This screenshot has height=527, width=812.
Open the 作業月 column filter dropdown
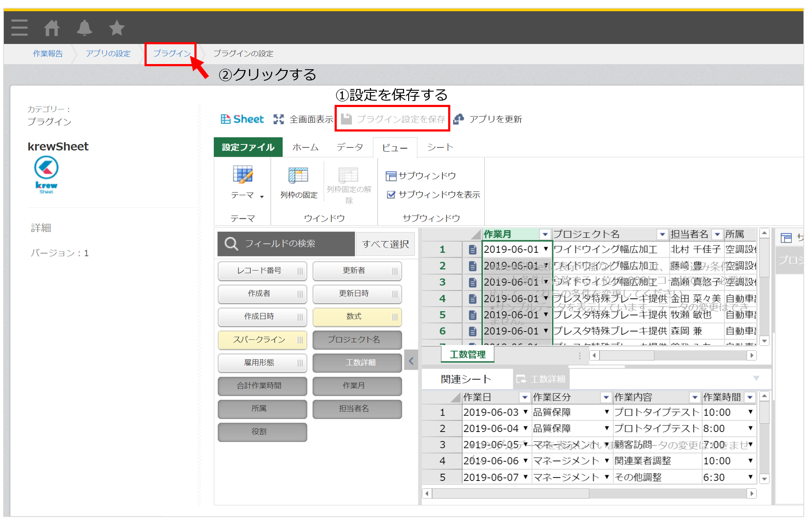(x=545, y=234)
